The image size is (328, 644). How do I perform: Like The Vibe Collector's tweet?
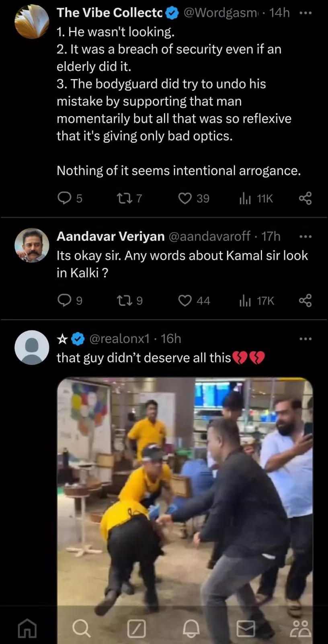click(185, 198)
